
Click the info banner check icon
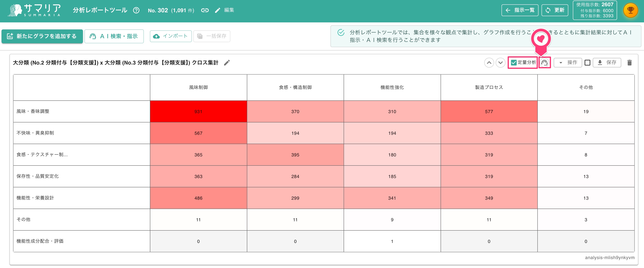pyautogui.click(x=341, y=33)
